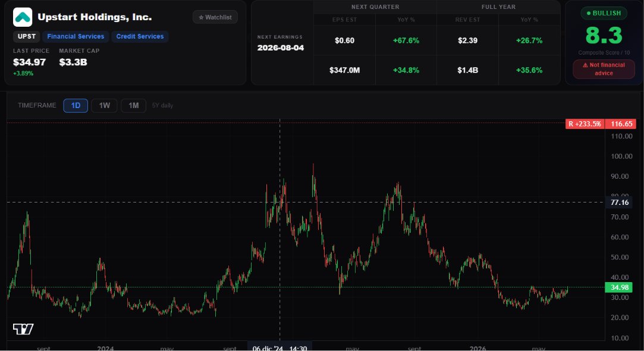
Task: Click the +67.6% YoY value
Action: [406, 40]
